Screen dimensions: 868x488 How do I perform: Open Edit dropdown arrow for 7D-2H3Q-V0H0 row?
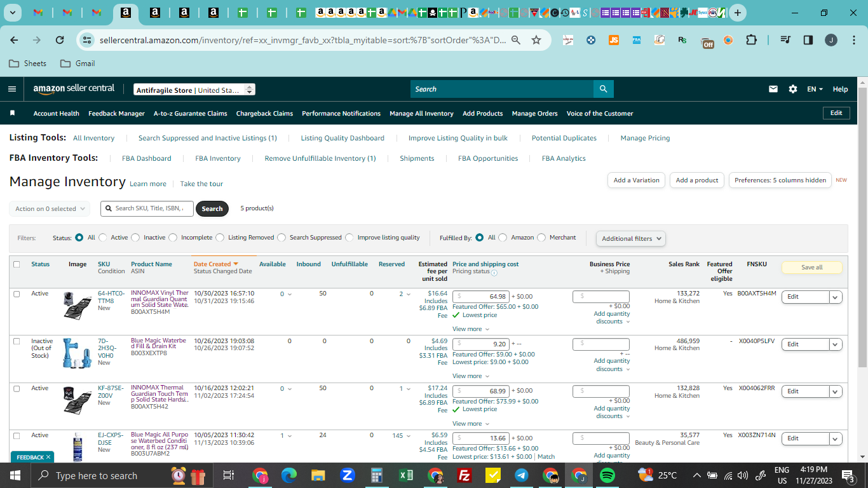click(836, 344)
